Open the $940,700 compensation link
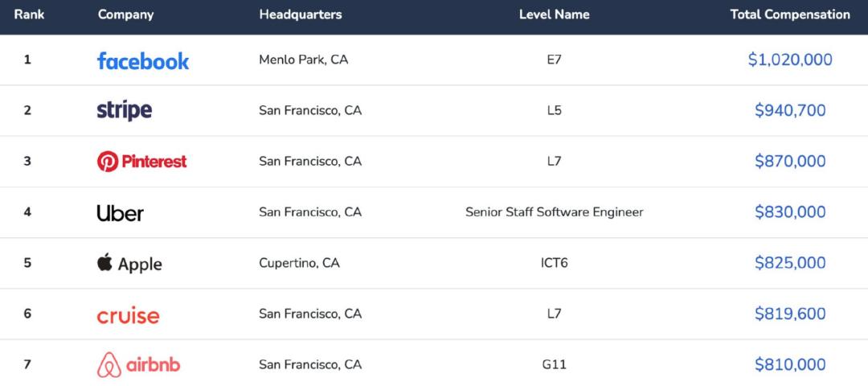 tap(790, 111)
